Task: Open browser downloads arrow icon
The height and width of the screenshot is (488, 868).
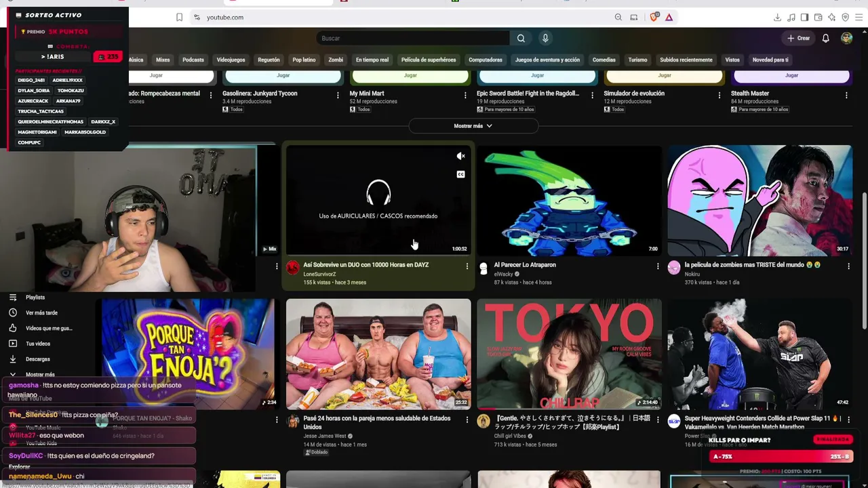Action: pos(777,17)
